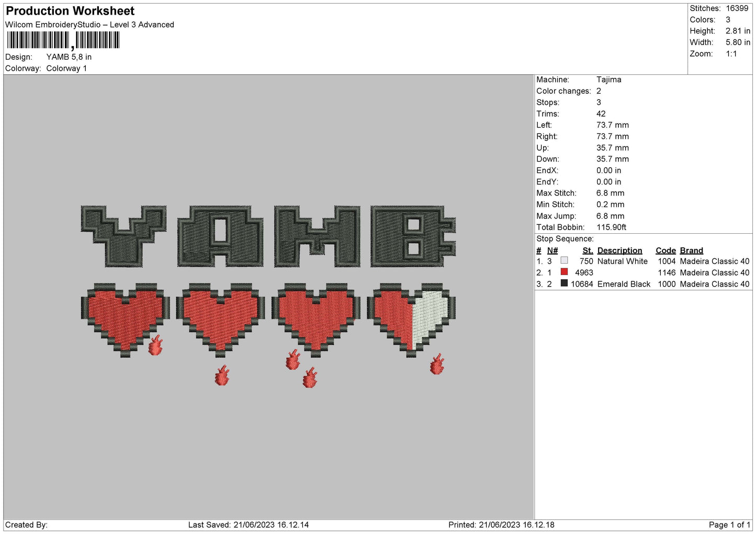Select "Wilcom EmbroideryStudio – Level 3 Advanced" text
Image resolution: width=756 pixels, height=534 pixels.
coord(89,25)
